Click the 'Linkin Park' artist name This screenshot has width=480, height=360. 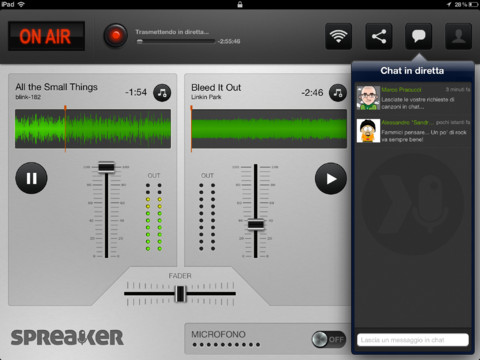point(206,97)
